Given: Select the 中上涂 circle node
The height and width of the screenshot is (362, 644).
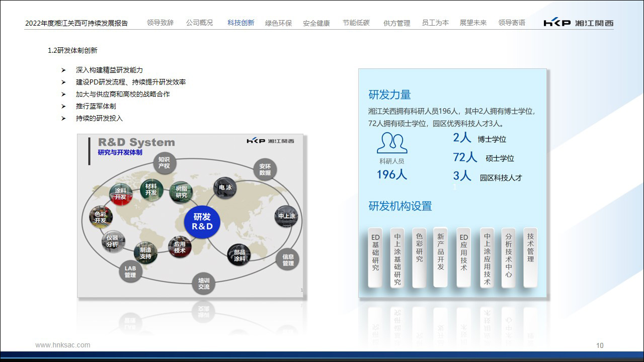Looking at the screenshot, I should [287, 216].
